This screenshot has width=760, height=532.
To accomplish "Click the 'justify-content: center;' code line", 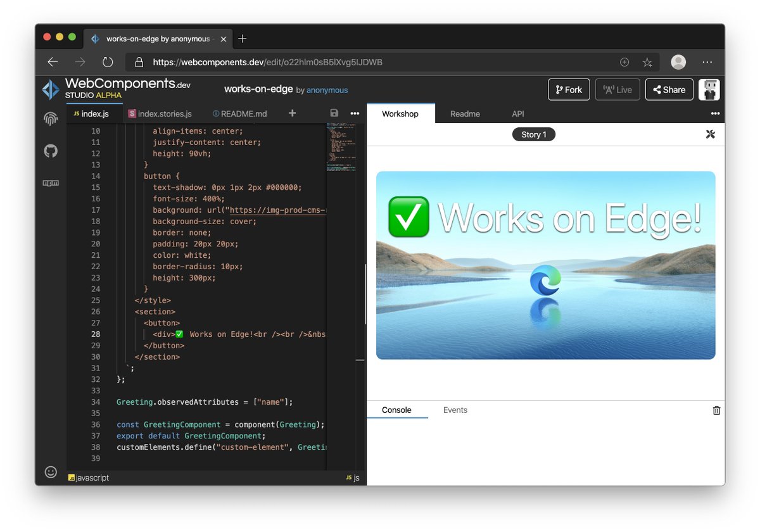I will point(207,142).
